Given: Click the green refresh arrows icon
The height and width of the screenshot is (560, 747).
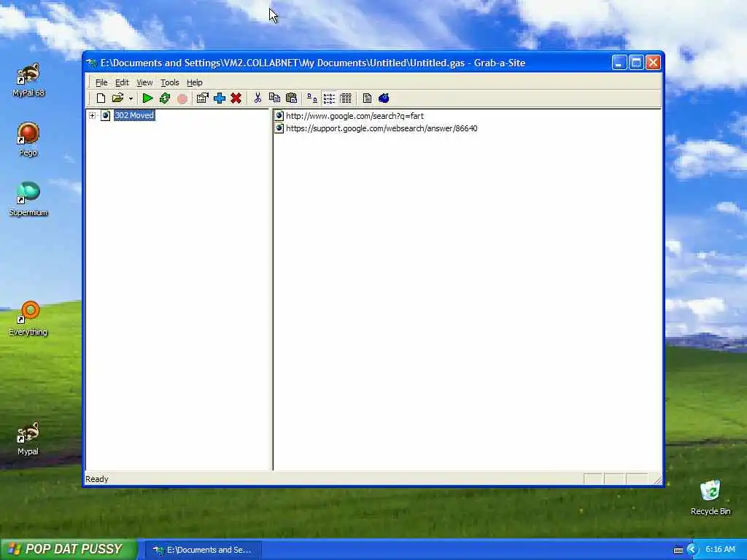Looking at the screenshot, I should coord(165,98).
